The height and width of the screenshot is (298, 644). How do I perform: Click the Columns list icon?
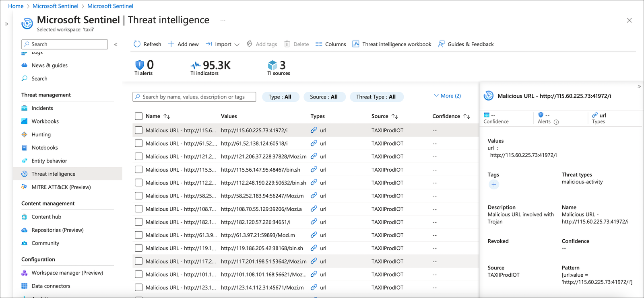coord(319,44)
